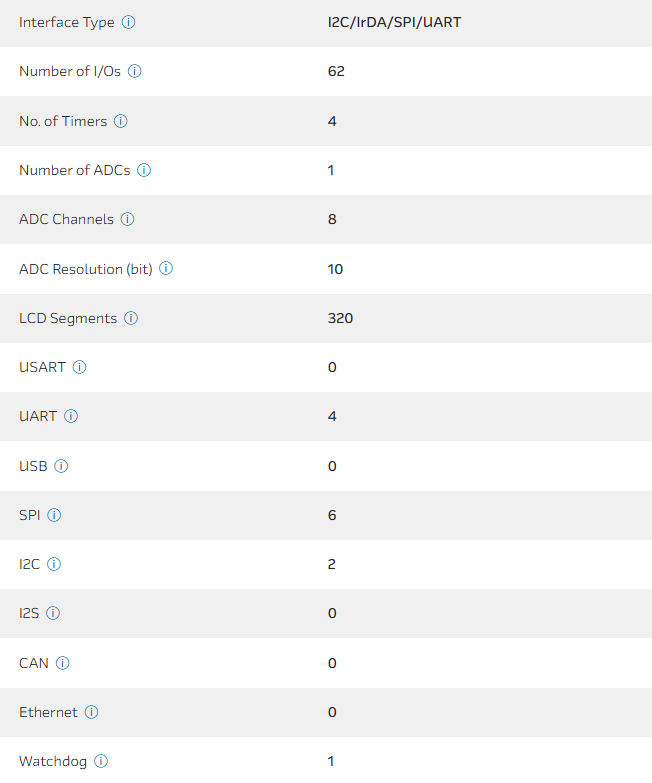Viewport: 652px width, 783px height.
Task: Click the Ethernet info icon
Action: point(91,712)
